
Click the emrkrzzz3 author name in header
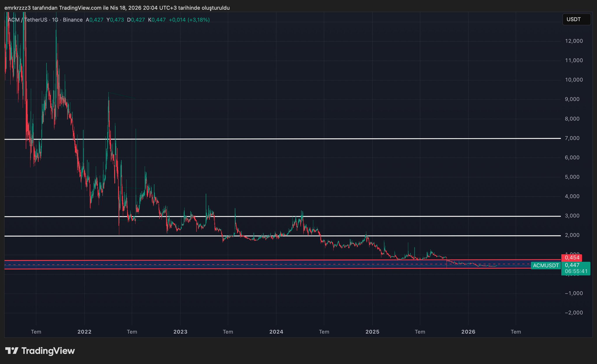[x=17, y=8]
